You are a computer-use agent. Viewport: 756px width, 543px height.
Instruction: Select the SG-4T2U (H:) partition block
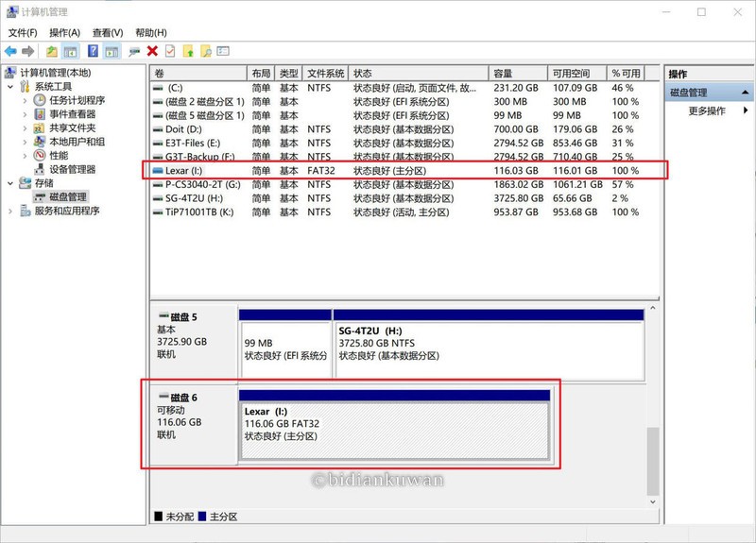489,344
